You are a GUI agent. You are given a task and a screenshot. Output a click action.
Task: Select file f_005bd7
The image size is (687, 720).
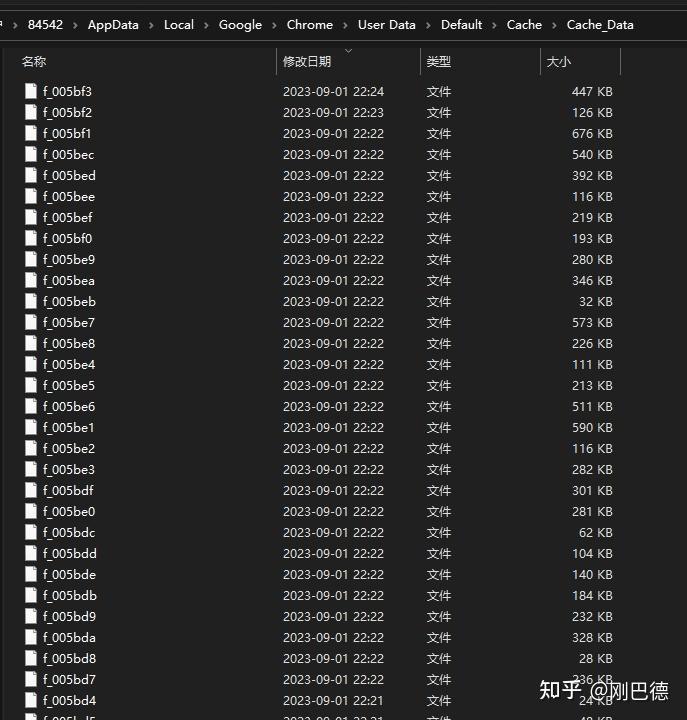point(69,680)
